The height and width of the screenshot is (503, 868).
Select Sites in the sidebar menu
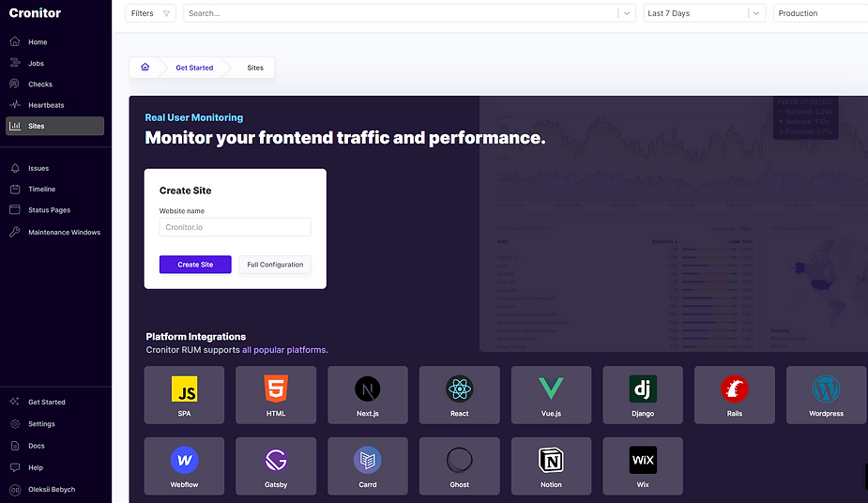(x=54, y=126)
